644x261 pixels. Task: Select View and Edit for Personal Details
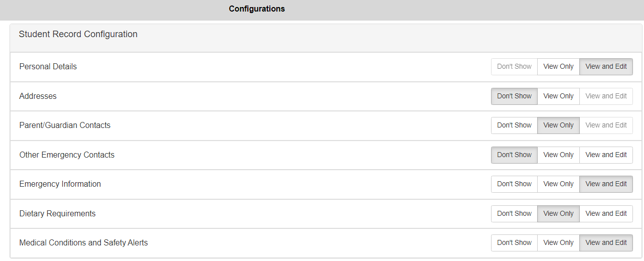coord(606,67)
